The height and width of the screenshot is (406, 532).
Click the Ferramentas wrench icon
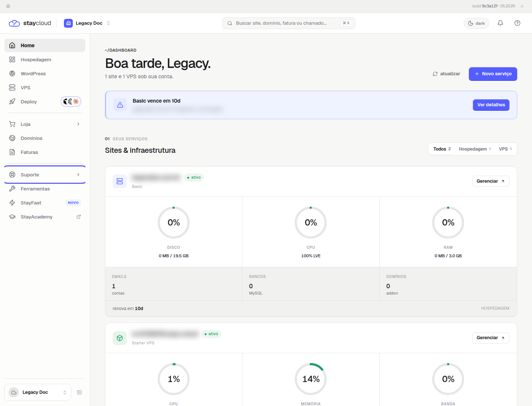tap(12, 189)
